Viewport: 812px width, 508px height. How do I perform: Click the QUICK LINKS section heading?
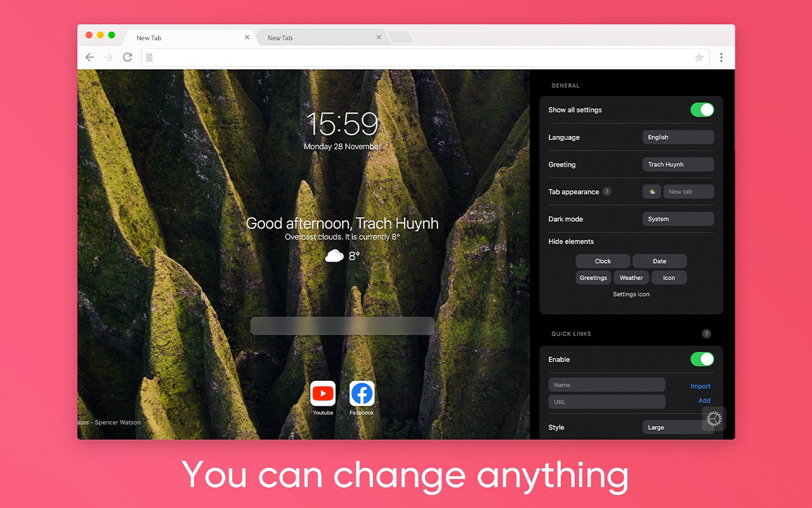571,334
